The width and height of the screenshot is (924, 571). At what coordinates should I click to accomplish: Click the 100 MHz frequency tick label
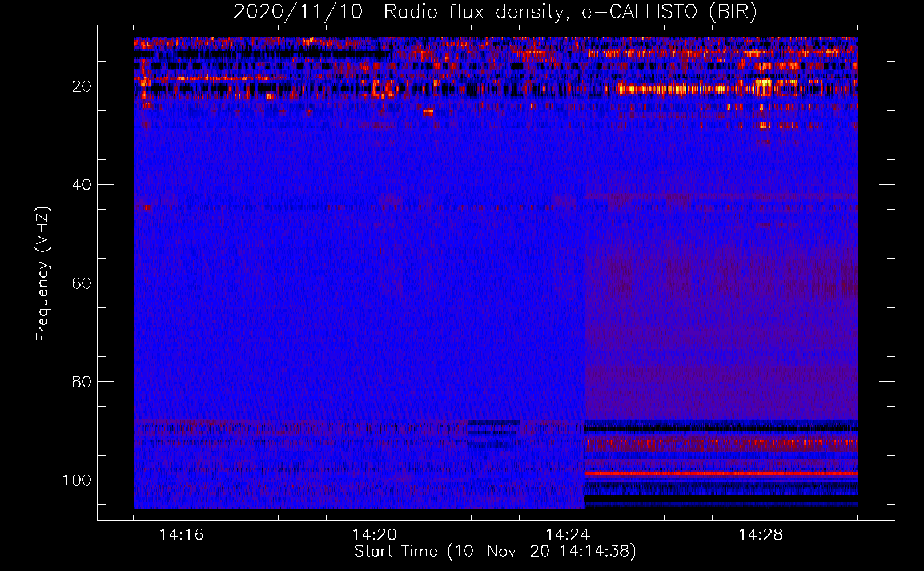[x=77, y=480]
